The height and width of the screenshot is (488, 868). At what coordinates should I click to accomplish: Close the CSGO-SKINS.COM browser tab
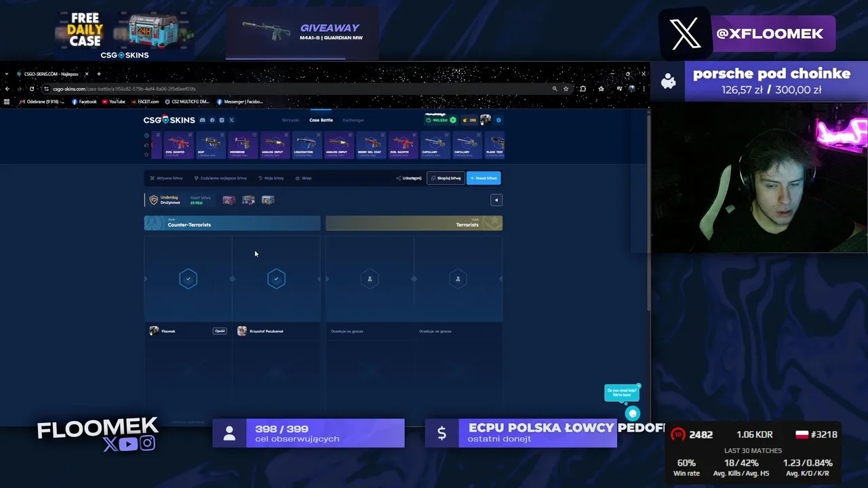click(x=87, y=74)
